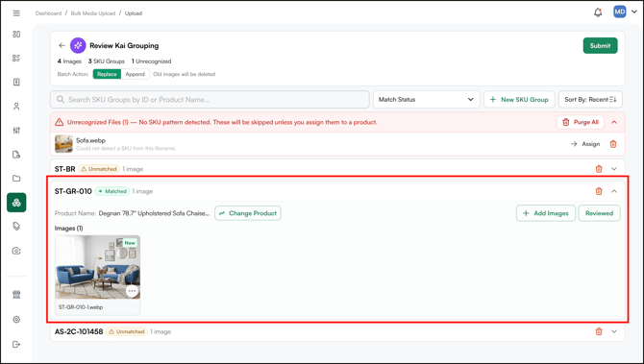Click the MD user avatar
The image size is (644, 364).
619,12
